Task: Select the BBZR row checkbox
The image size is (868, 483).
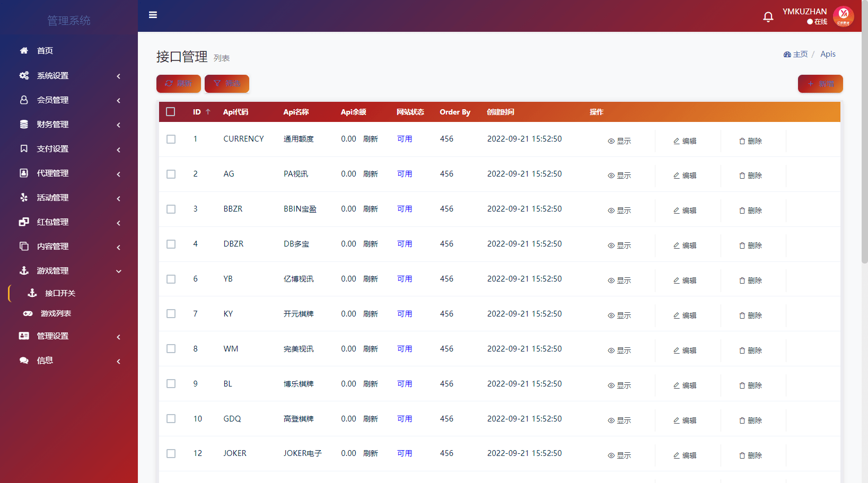Action: [171, 209]
